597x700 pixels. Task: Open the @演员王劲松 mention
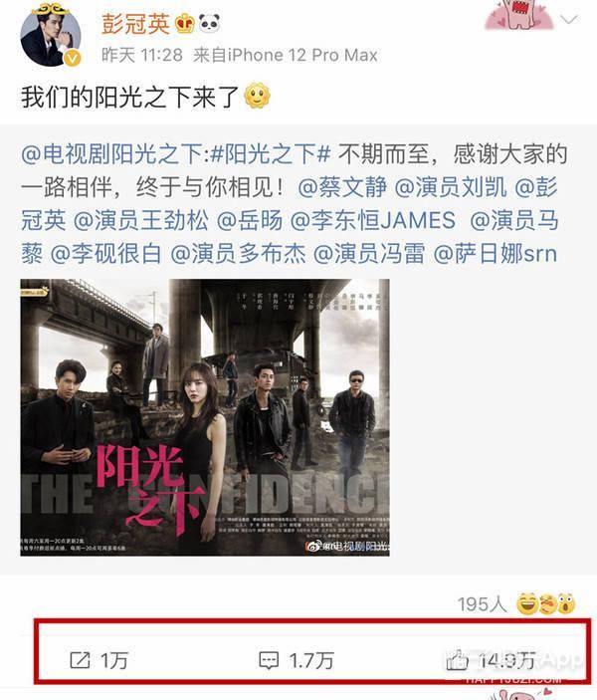(x=140, y=220)
